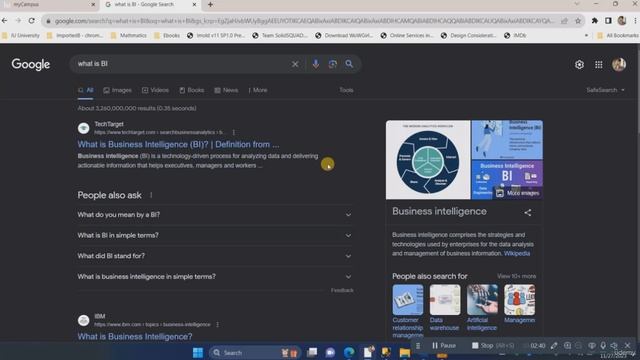Open the All Bookmarks folder

click(618, 36)
